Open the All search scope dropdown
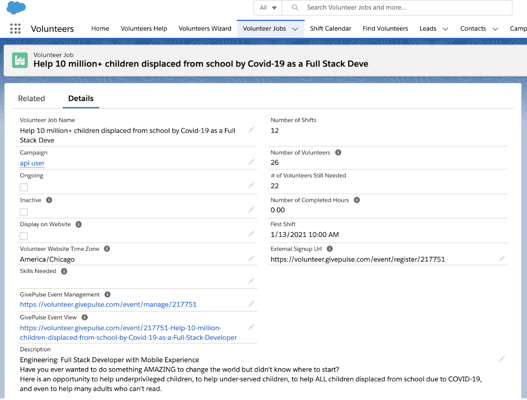This screenshot has height=400, width=527. tap(268, 7)
